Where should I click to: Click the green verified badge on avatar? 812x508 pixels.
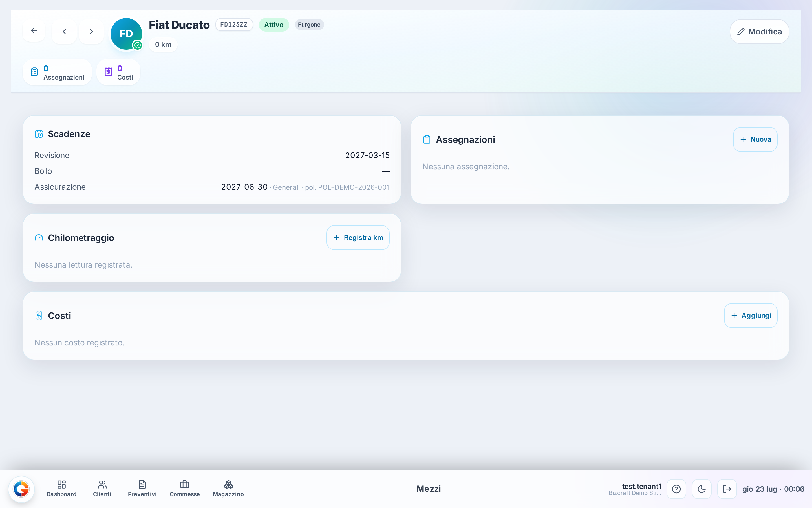[138, 45]
